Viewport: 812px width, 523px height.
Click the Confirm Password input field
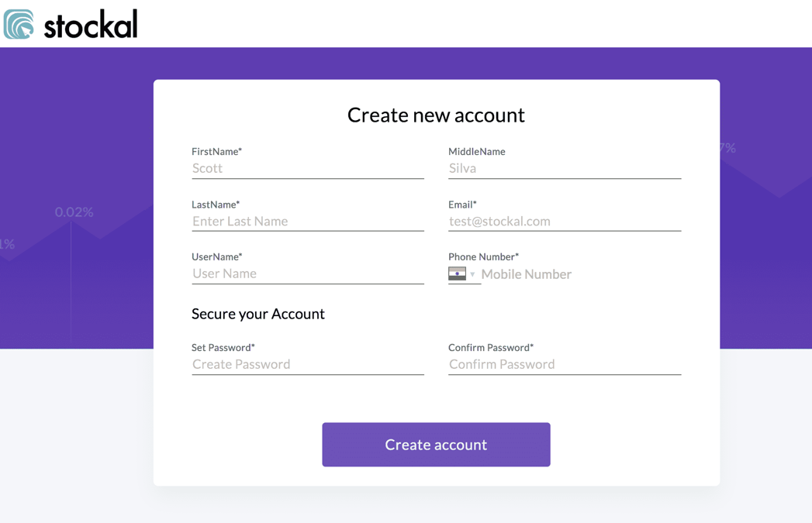(564, 364)
